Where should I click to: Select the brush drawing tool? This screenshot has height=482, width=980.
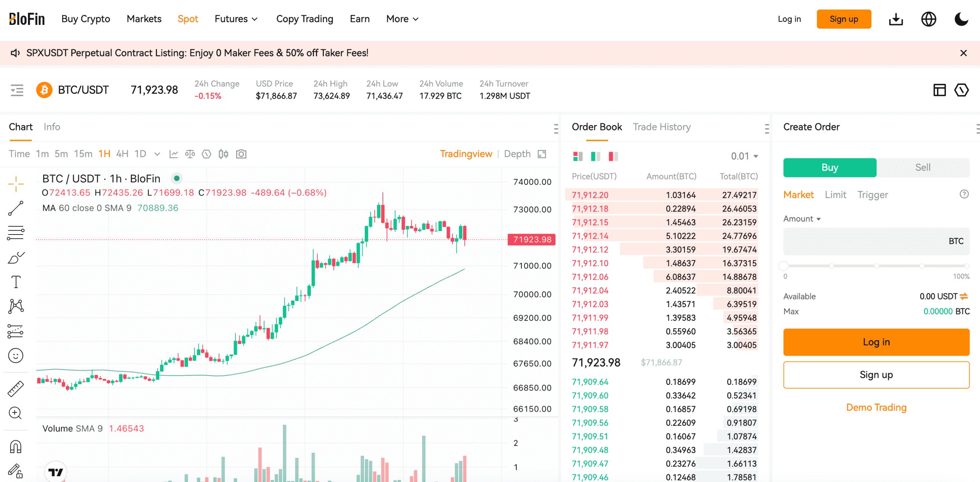(16, 257)
